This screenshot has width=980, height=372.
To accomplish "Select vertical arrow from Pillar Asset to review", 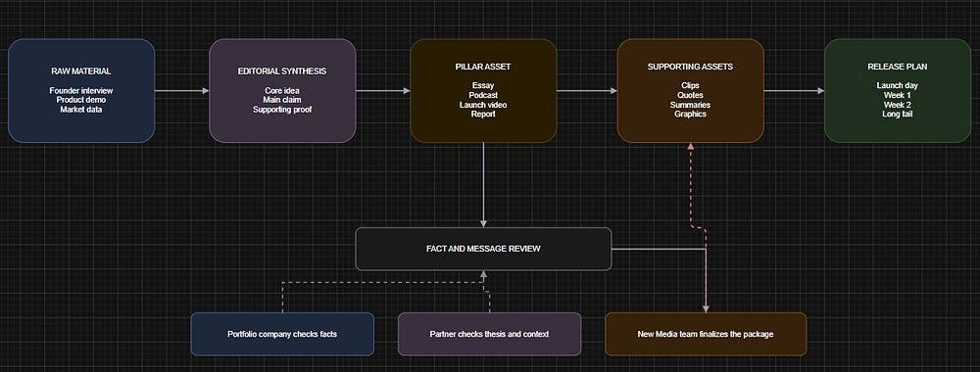I will [x=483, y=185].
